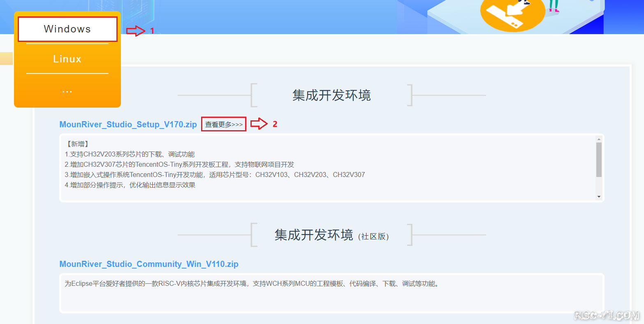Click the changelog scrollbar thumb

coord(599,160)
